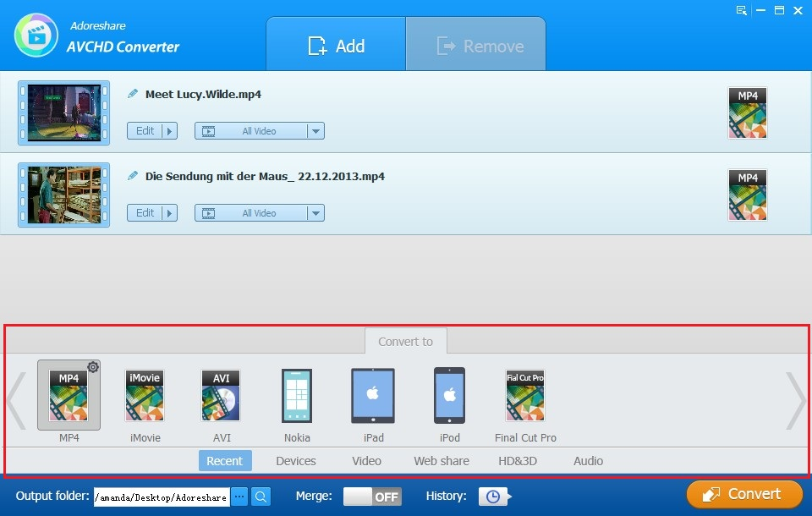The height and width of the screenshot is (516, 812).
Task: Open format dropdown for Die Sendung file
Action: coord(315,212)
